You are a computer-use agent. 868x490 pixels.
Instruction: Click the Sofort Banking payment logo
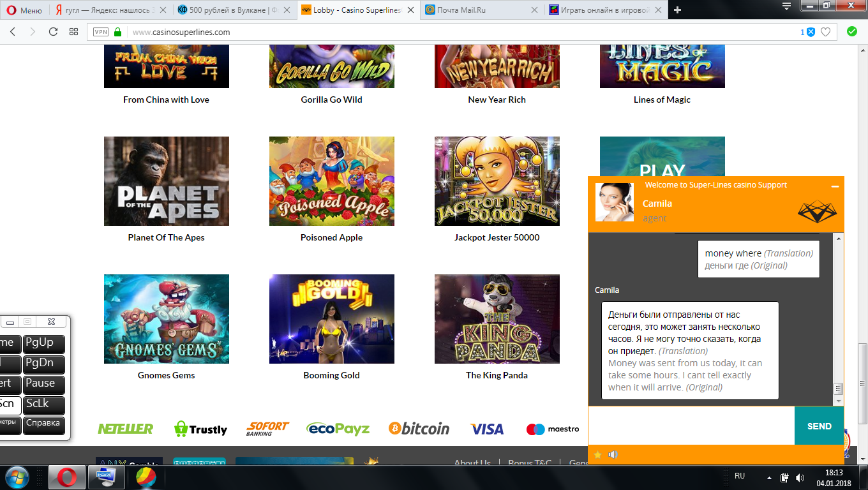267,429
